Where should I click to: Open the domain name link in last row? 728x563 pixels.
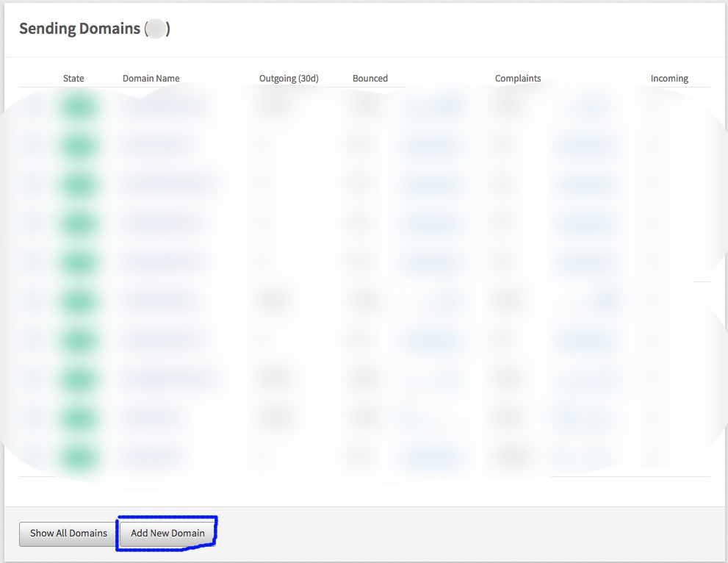coord(152,458)
